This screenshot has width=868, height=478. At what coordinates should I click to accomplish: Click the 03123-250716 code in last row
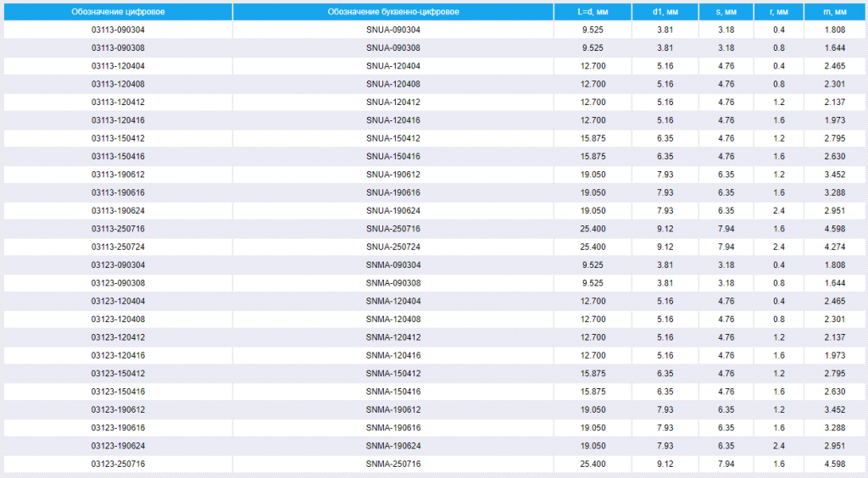(x=118, y=464)
